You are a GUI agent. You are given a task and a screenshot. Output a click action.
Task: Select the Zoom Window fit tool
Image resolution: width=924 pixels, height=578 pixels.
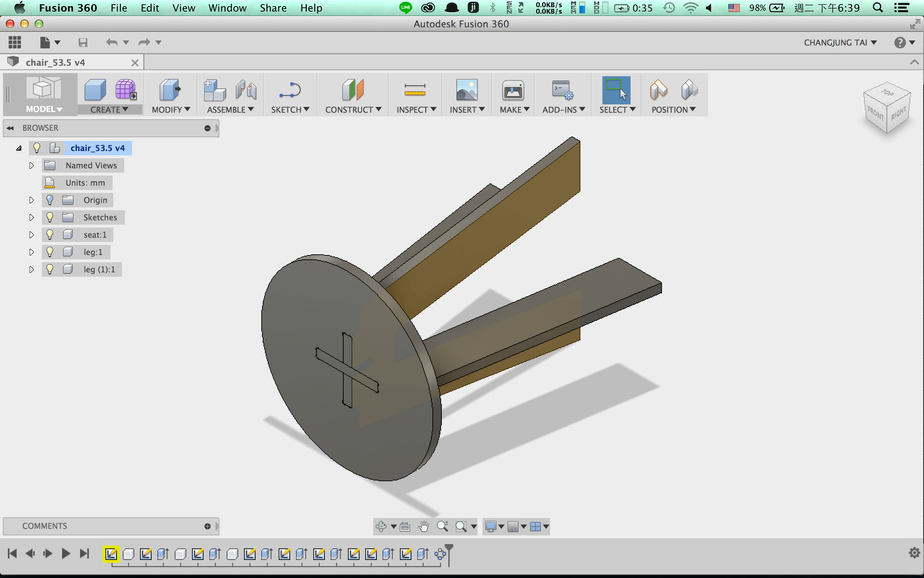tap(461, 526)
